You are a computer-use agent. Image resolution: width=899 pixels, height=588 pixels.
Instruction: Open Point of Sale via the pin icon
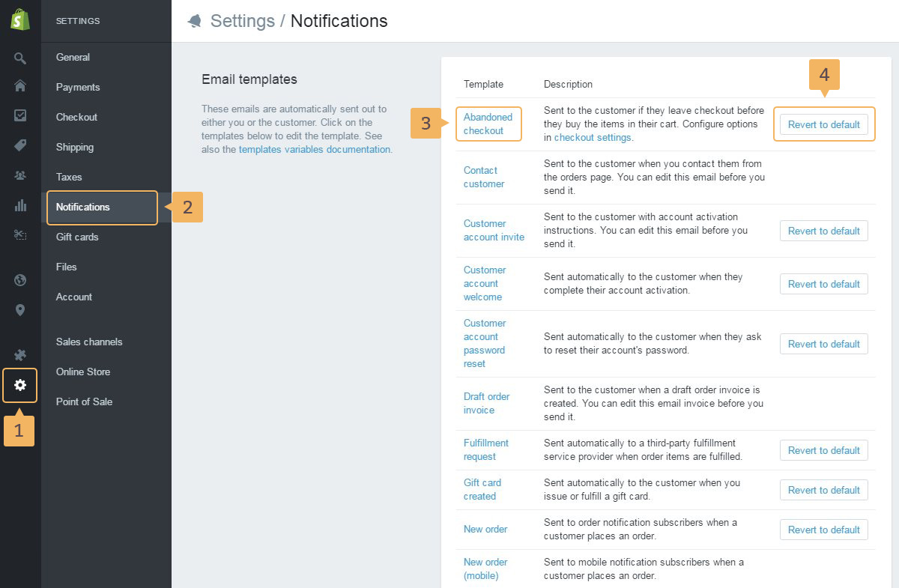point(20,309)
